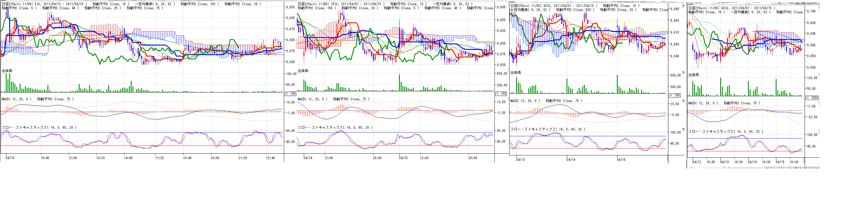Open the 出来高 panel arrow on 30分 chart
The image size is (868, 218).
[x=683, y=72]
